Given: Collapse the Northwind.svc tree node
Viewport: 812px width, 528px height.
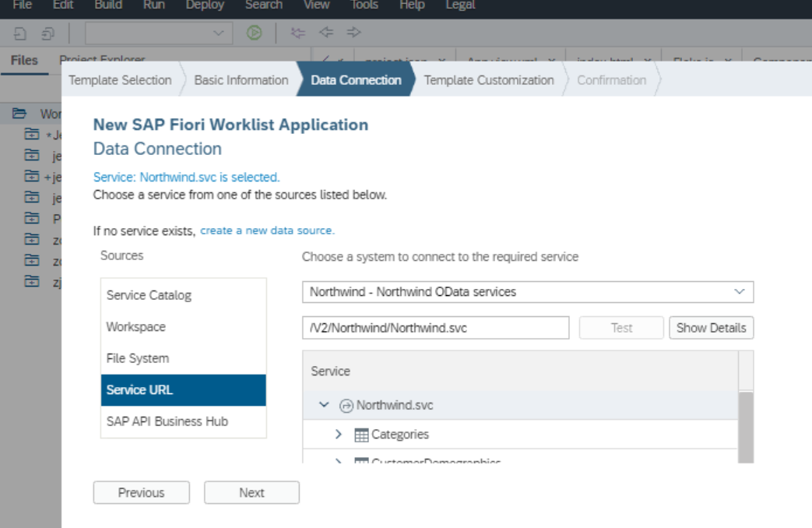Looking at the screenshot, I should coord(324,405).
